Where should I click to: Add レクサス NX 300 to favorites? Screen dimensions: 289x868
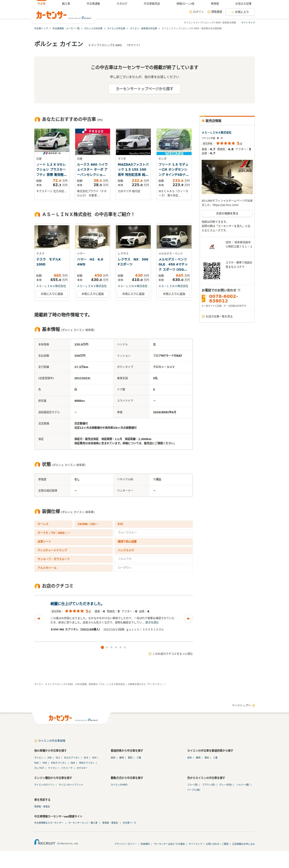(x=133, y=294)
